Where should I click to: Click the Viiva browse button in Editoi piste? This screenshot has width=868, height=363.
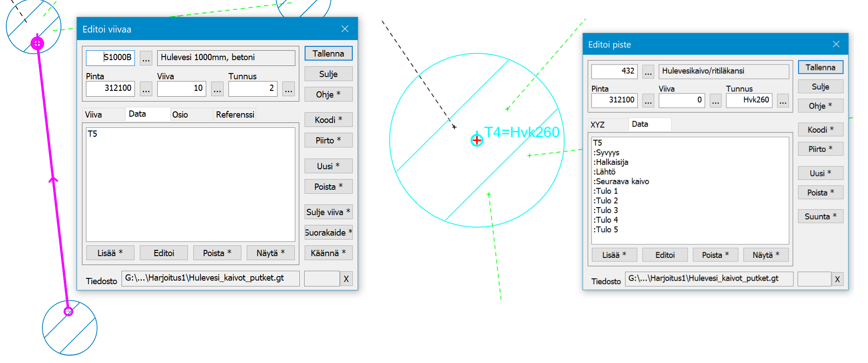[715, 101]
